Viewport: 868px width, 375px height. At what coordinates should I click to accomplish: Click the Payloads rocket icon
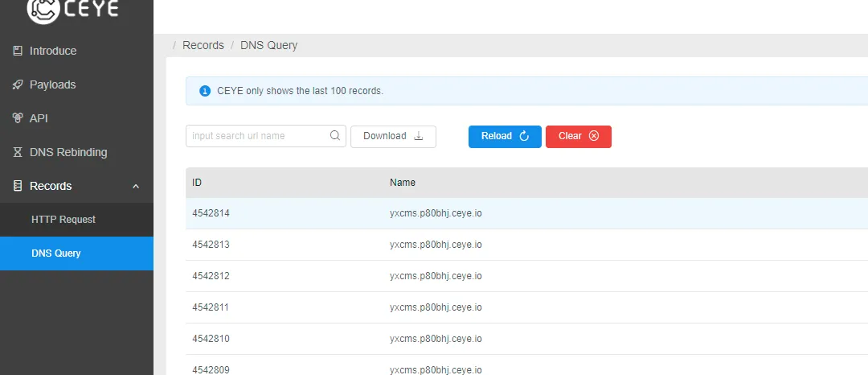(x=18, y=84)
